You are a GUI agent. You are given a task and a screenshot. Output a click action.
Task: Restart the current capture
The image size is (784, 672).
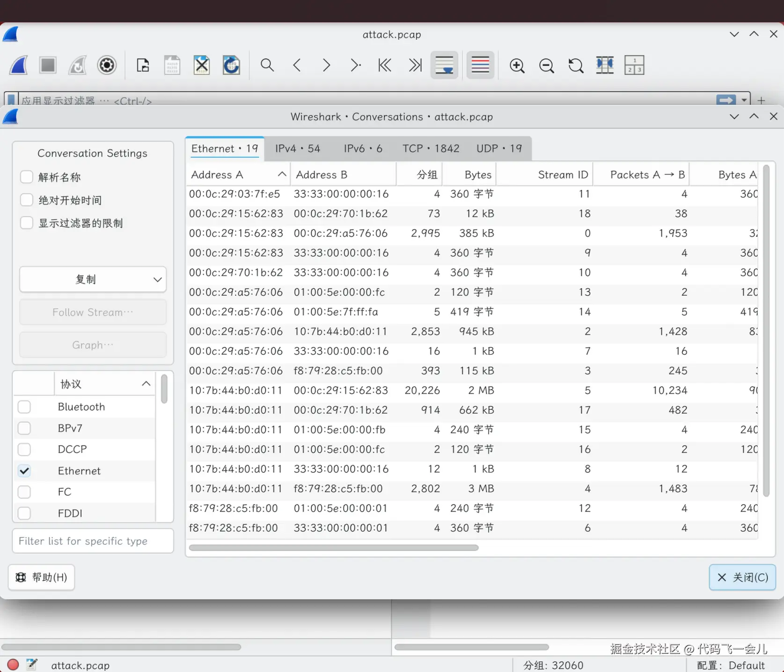point(77,65)
